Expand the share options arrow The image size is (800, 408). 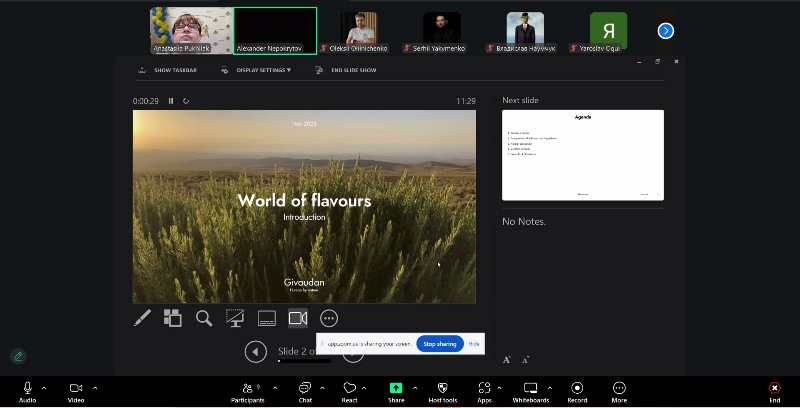(415, 389)
